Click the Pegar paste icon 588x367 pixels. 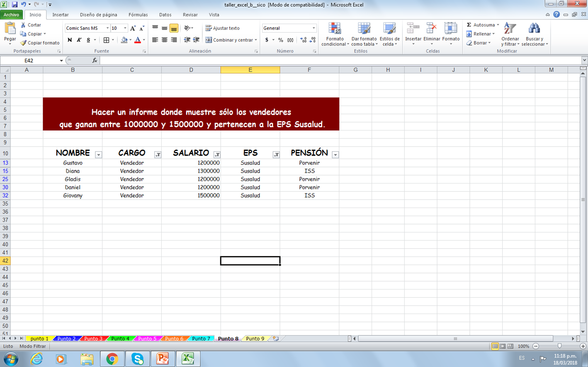coord(10,29)
